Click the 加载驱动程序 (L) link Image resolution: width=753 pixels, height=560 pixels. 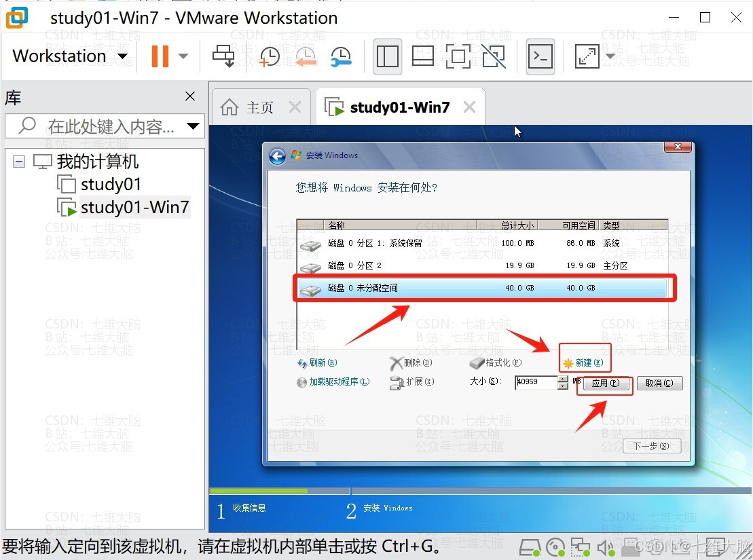pos(333,381)
